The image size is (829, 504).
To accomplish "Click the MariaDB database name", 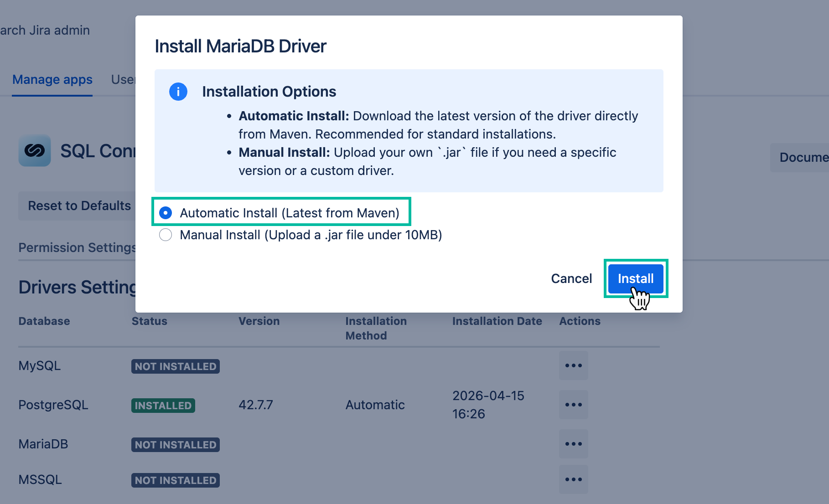I will 43,444.
